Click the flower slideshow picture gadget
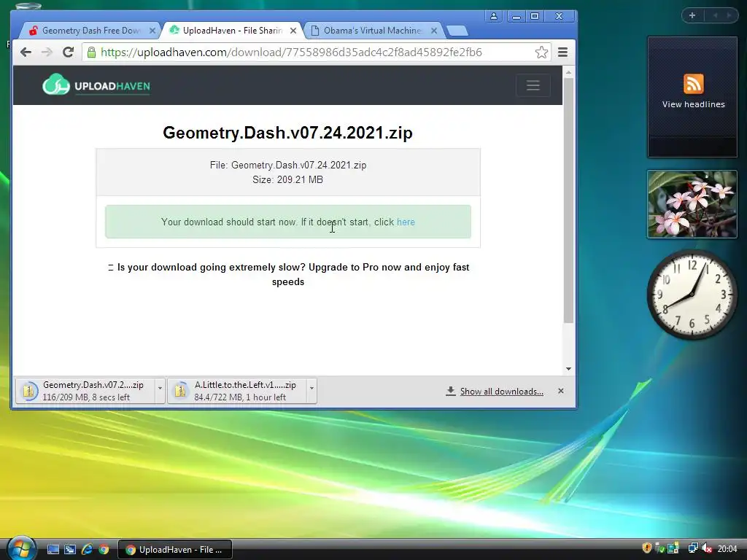This screenshot has height=560, width=747. 692,204
